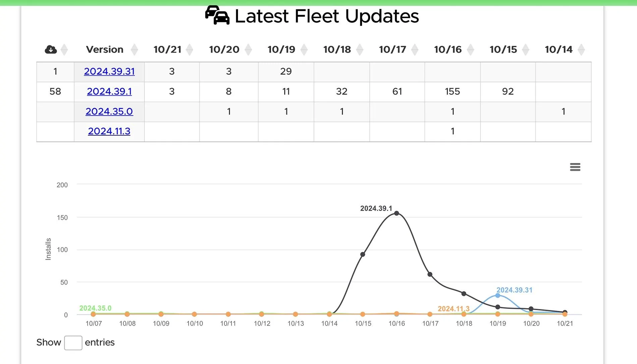Viewport: 637px width, 364px height.
Task: Toggle 2024.35.0 series via green chart label
Action: click(95, 308)
